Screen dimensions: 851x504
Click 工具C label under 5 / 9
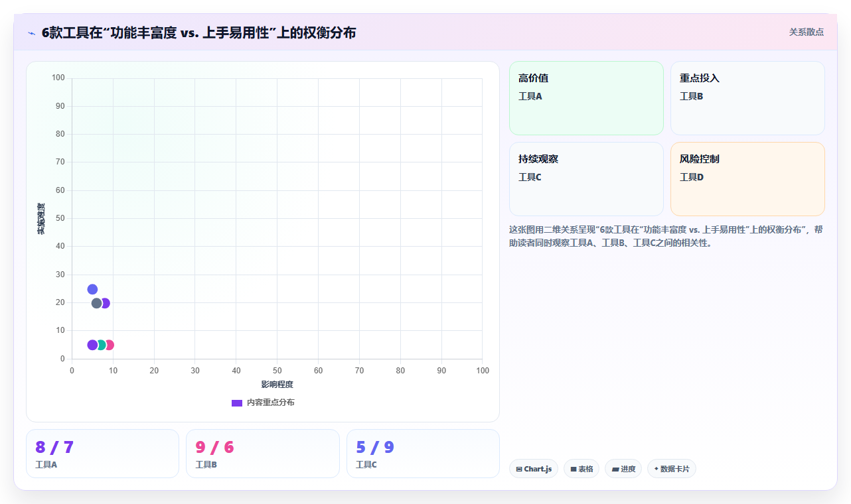click(x=366, y=465)
